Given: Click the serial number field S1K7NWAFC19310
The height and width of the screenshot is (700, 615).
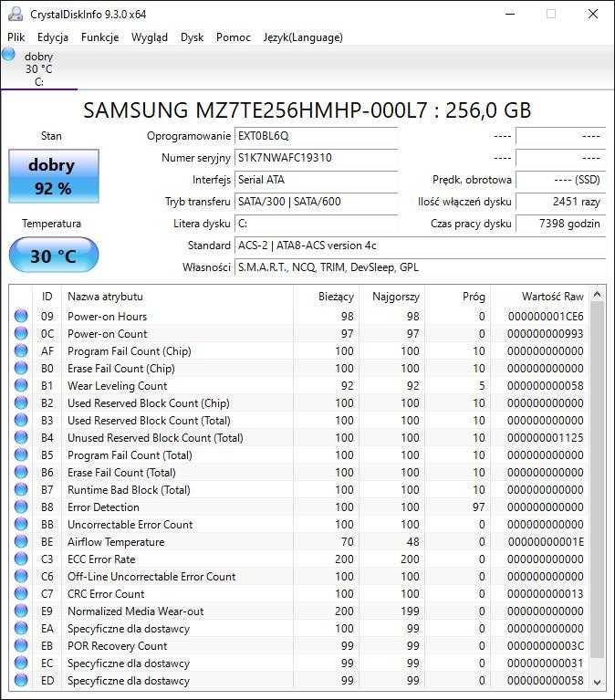Looking at the screenshot, I should tap(317, 158).
